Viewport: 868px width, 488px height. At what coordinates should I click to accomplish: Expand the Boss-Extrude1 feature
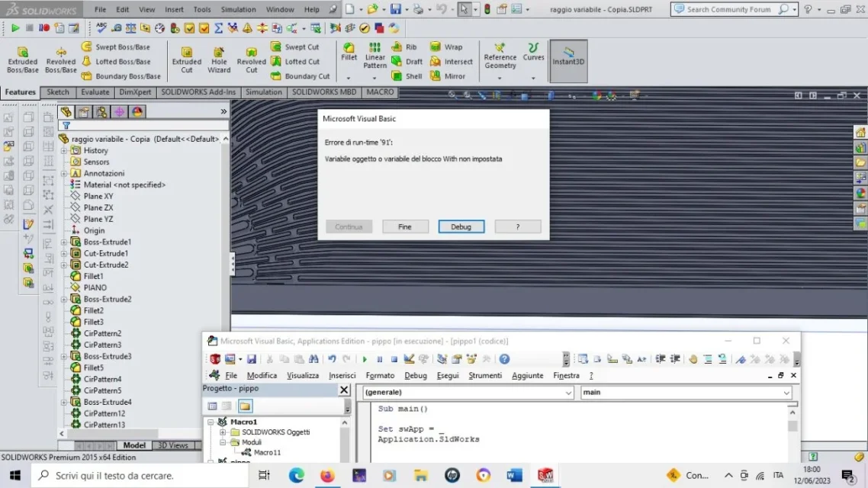point(64,242)
